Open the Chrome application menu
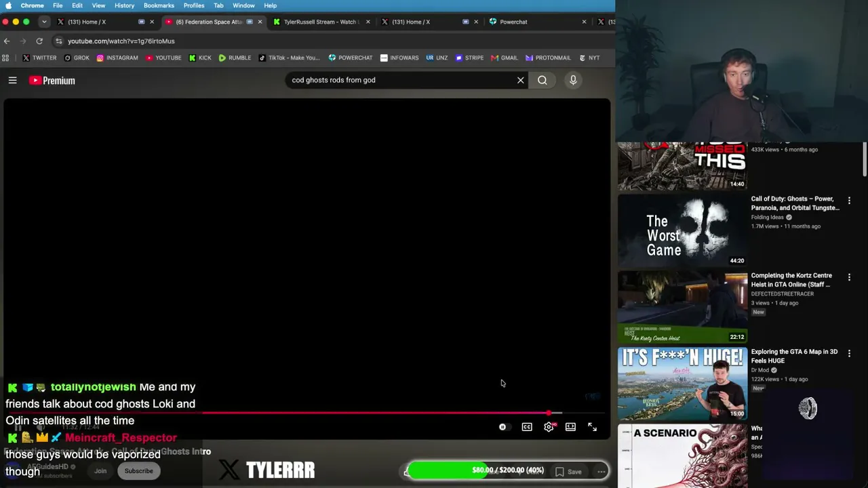The width and height of the screenshot is (868, 488). [x=33, y=5]
